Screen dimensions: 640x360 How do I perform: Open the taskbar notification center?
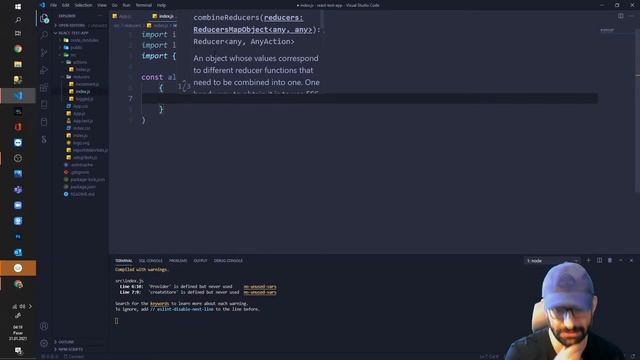click(18, 350)
